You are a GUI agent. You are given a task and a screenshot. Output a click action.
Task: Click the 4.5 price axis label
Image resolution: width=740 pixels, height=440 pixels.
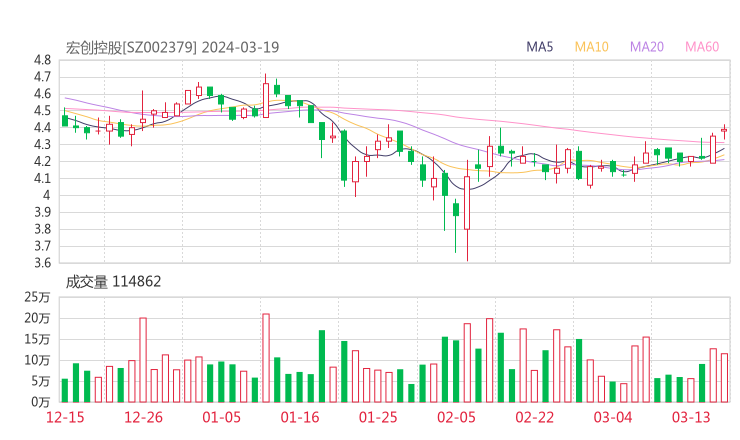pos(42,110)
